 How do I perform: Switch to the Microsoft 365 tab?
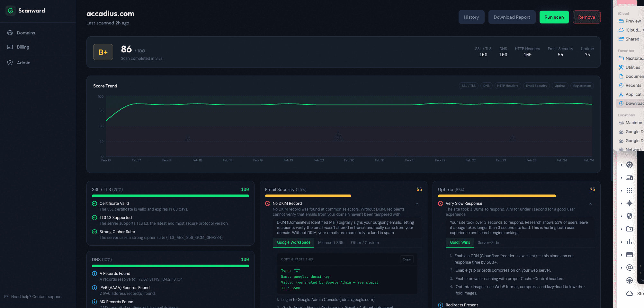point(330,243)
